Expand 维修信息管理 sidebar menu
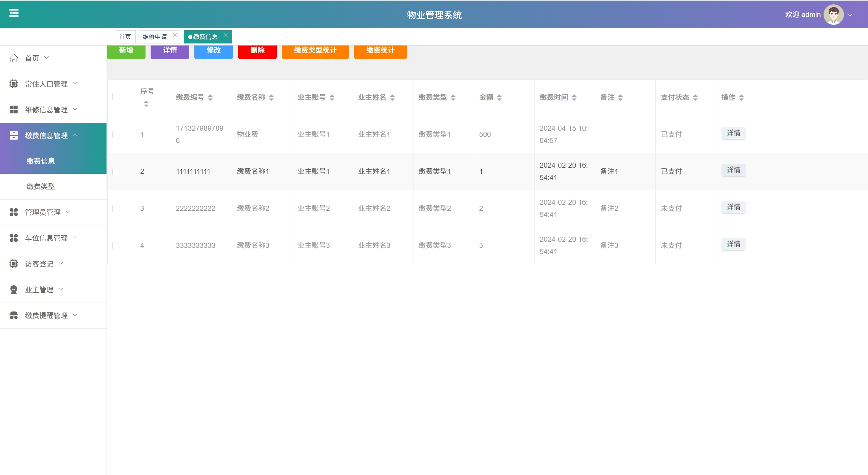This screenshot has height=475, width=868. pos(53,110)
